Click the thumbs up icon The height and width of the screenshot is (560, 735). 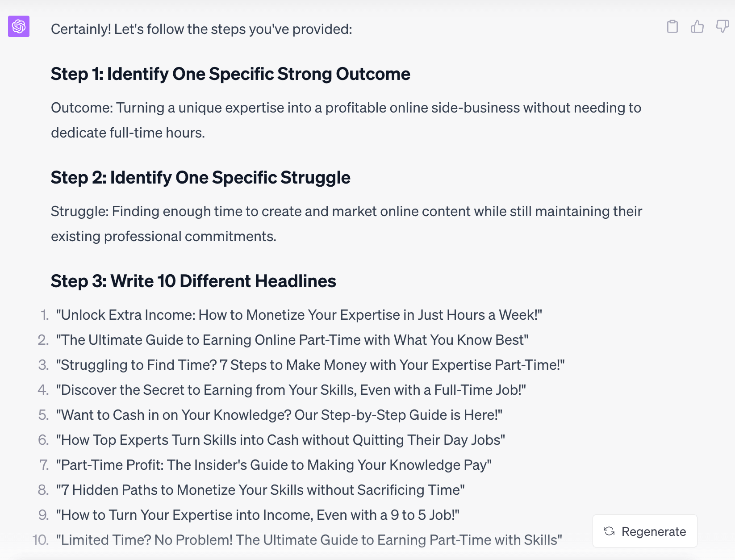click(x=697, y=27)
